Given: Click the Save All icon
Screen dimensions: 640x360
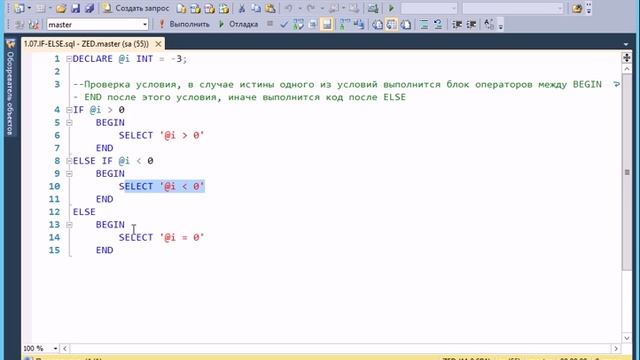Looking at the screenshot, I should tap(89, 8).
